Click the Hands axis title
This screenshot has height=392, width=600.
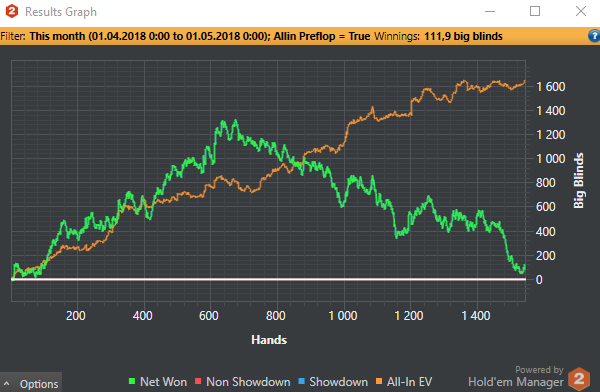click(x=269, y=340)
